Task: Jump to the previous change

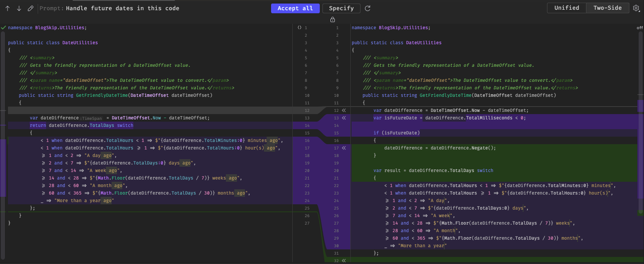Action: [x=7, y=8]
